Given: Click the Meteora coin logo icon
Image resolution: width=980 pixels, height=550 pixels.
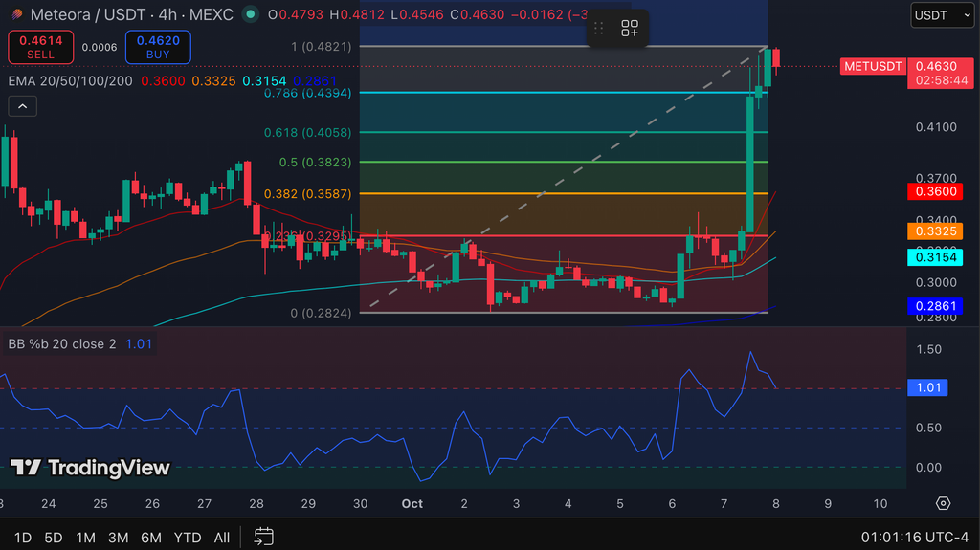Looking at the screenshot, I should coord(17,14).
